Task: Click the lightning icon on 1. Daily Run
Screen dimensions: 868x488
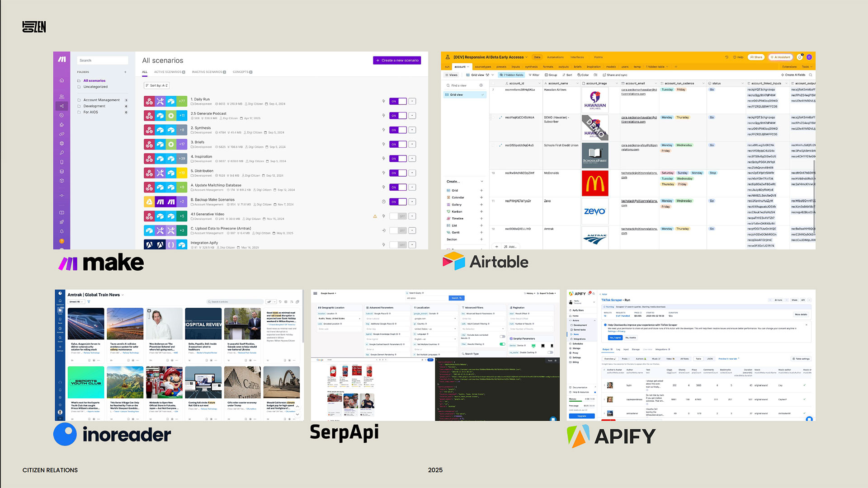Action: coord(383,101)
